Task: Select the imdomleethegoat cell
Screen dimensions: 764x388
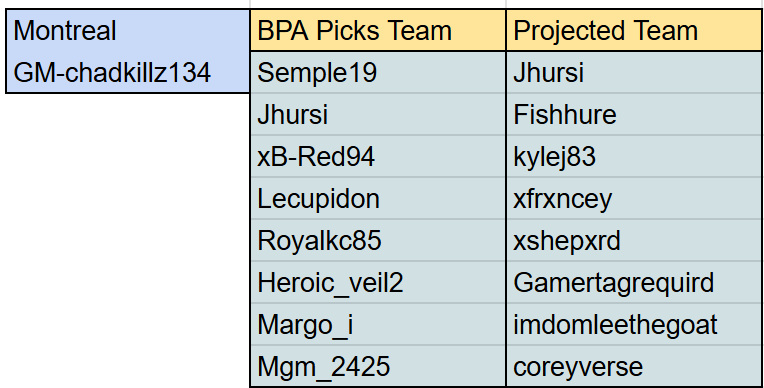Action: (x=634, y=324)
